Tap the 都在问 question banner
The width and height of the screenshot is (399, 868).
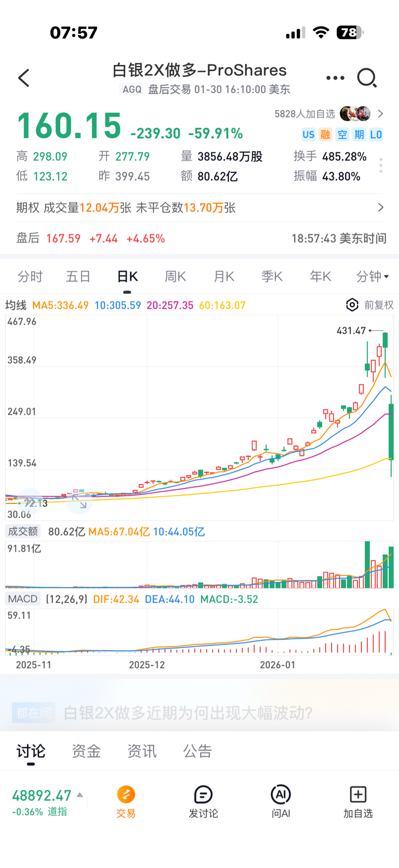coord(199,713)
